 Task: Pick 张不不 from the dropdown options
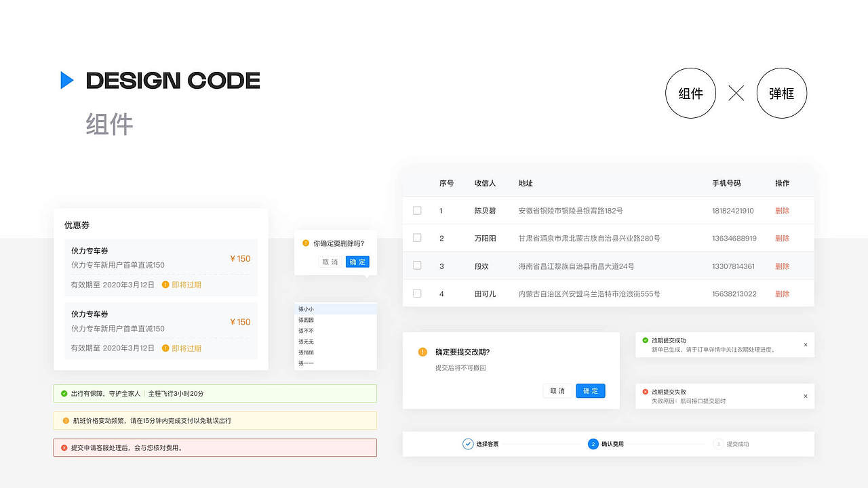point(336,331)
